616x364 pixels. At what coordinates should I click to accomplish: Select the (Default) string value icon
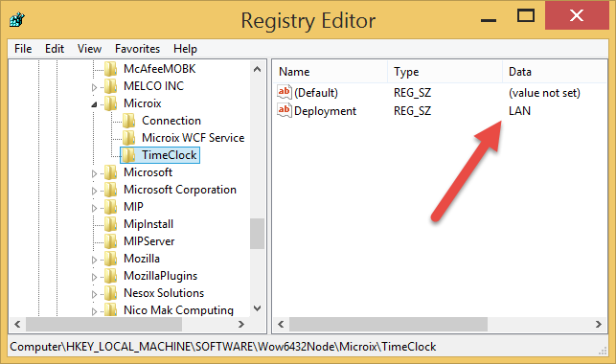coord(285,92)
